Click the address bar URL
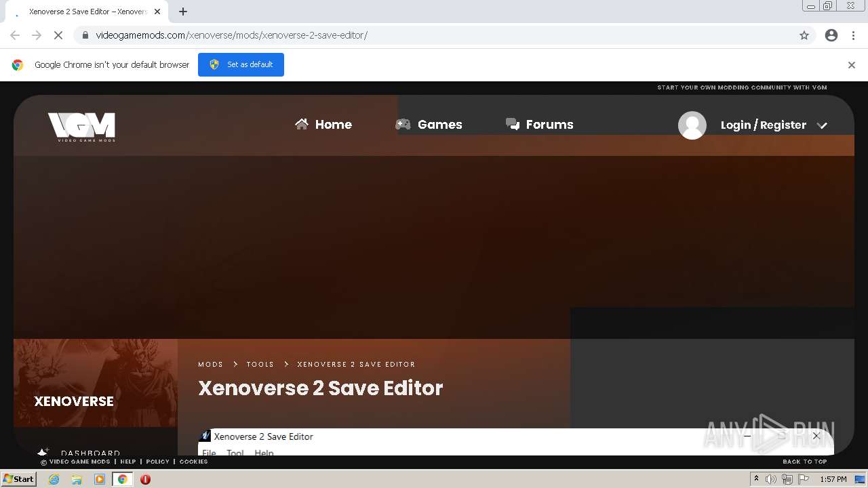868x488 pixels. [231, 35]
